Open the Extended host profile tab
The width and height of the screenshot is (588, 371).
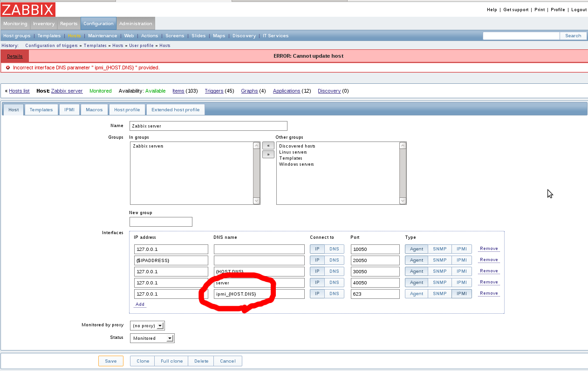pyautogui.click(x=176, y=110)
